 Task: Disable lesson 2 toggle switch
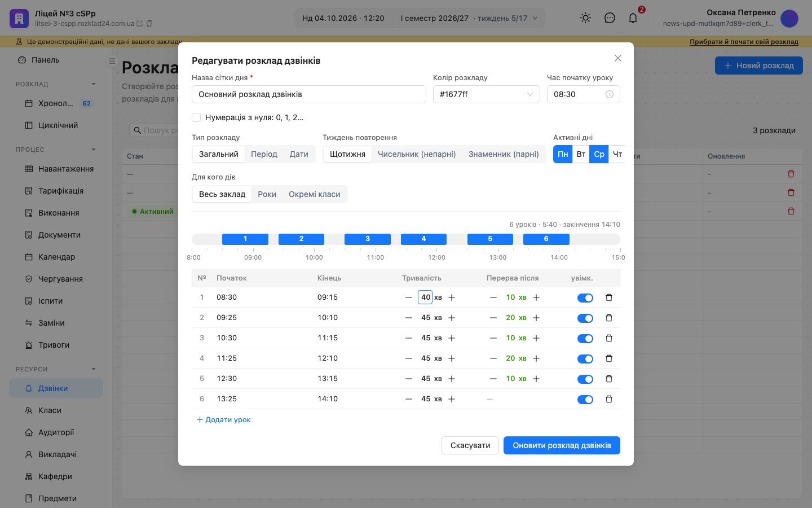(x=585, y=318)
